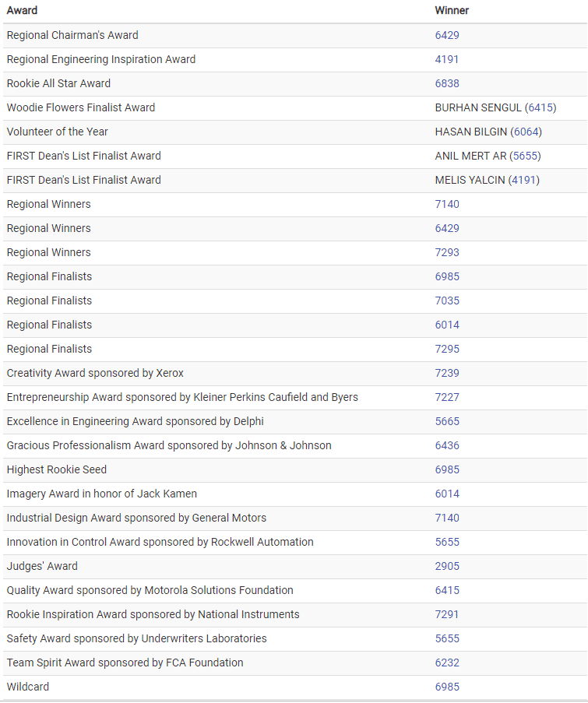This screenshot has height=703, width=588.
Task: Click team 5655 beside ANIL MERT AR
Action: point(525,156)
